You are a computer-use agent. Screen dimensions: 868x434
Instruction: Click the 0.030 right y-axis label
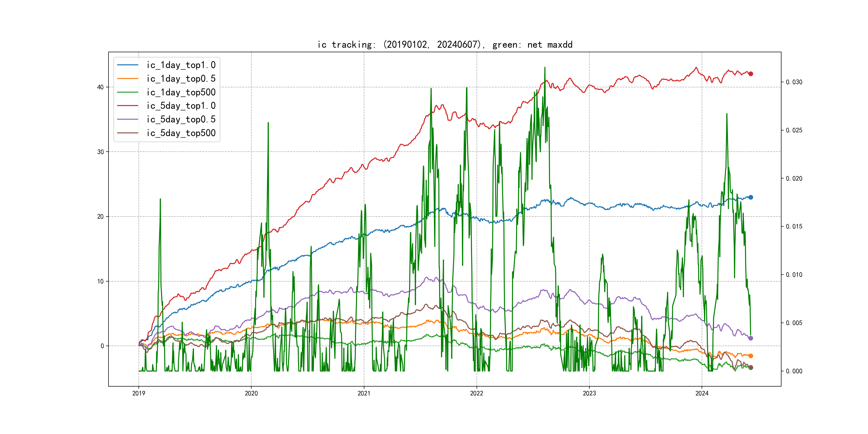pos(794,82)
